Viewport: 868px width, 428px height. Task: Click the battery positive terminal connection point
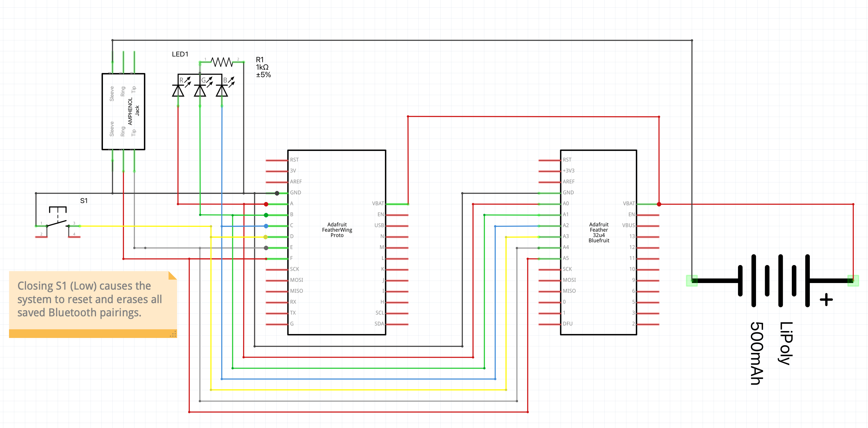click(x=853, y=281)
